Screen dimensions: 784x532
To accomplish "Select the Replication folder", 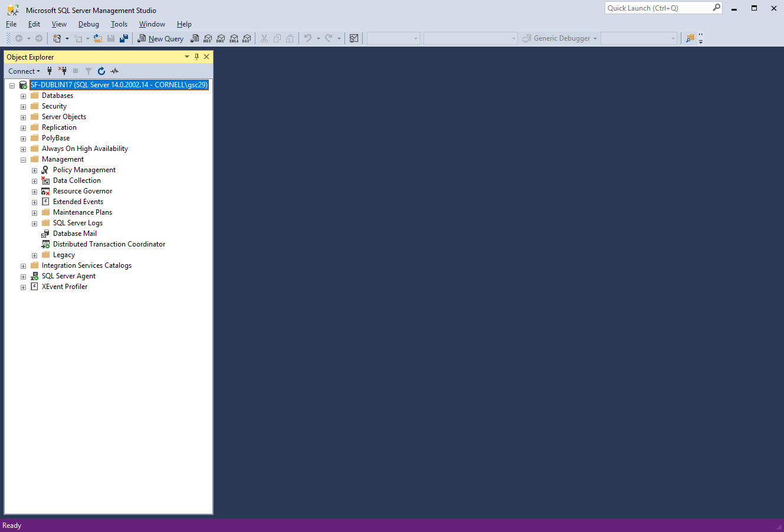I will coord(59,127).
